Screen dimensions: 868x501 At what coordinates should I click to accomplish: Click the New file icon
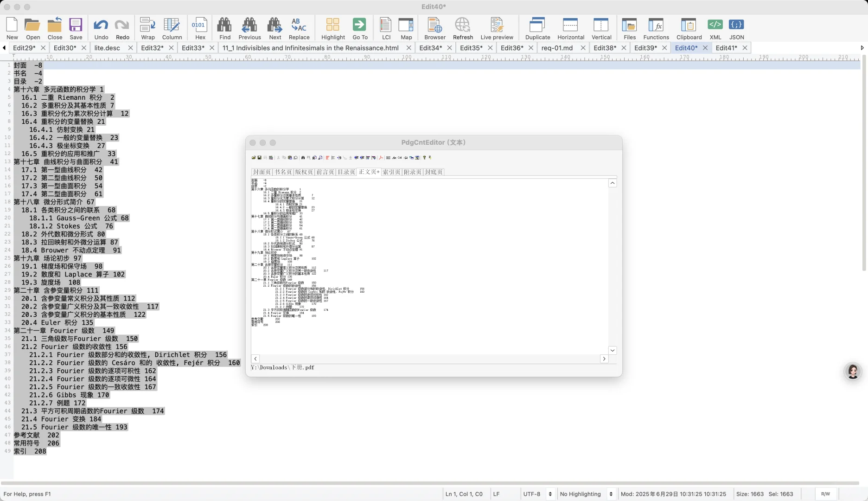12,28
